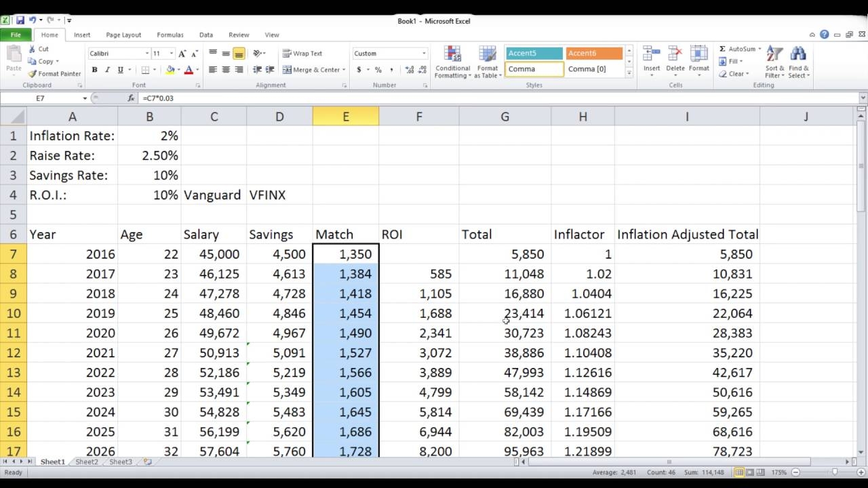The image size is (868, 488).
Task: Click the Format Painter brush icon
Action: [33, 73]
